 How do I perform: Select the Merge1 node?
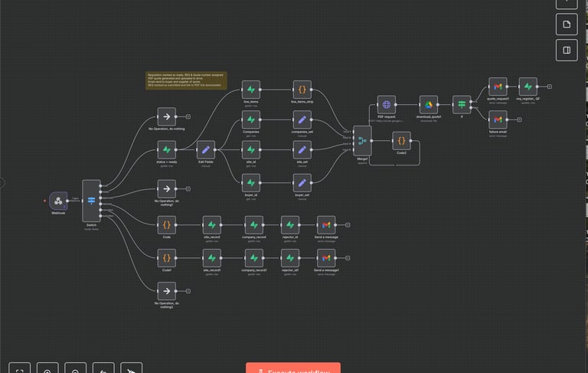(362, 141)
